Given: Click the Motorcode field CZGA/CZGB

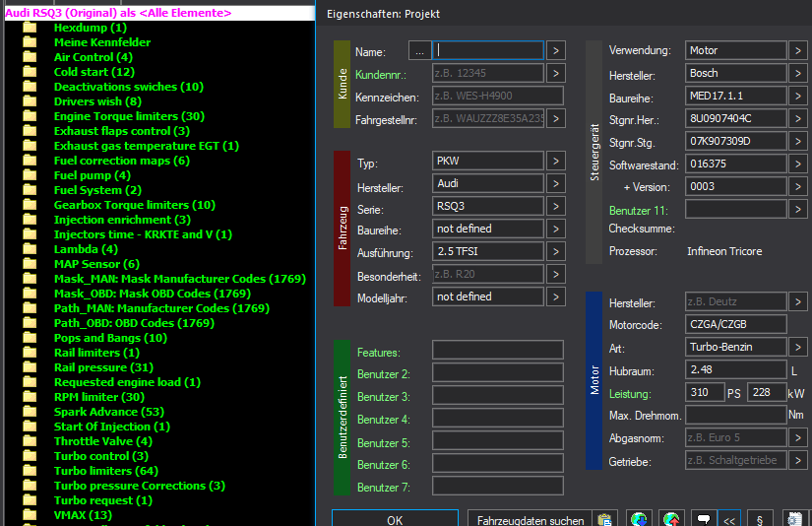Looking at the screenshot, I should (735, 324).
